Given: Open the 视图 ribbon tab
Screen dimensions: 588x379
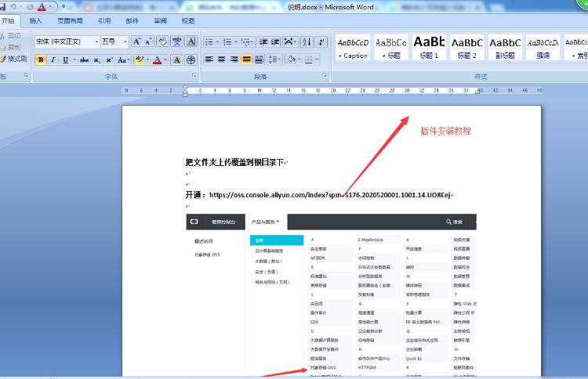Looking at the screenshot, I should 188,21.
